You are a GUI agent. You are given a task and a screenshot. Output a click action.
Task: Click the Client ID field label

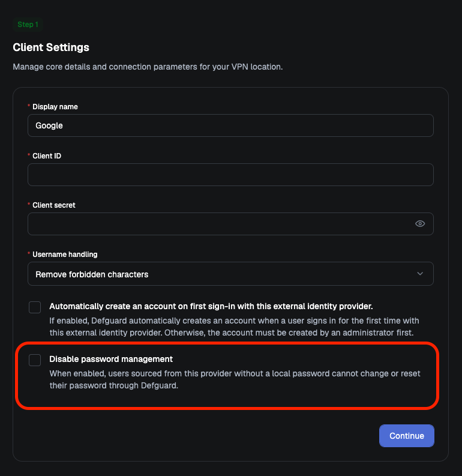[x=47, y=155]
